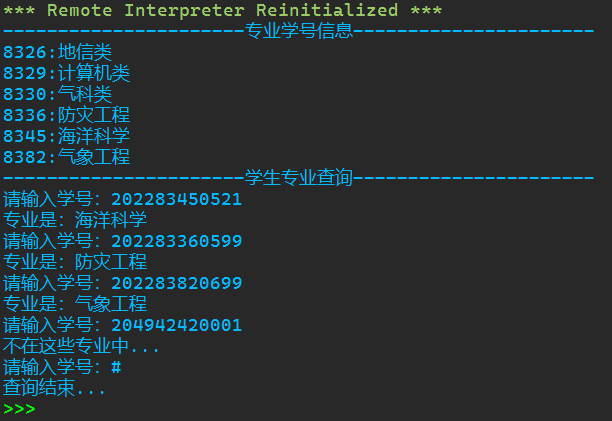Click the line 8336:防灾工程

pos(66,115)
